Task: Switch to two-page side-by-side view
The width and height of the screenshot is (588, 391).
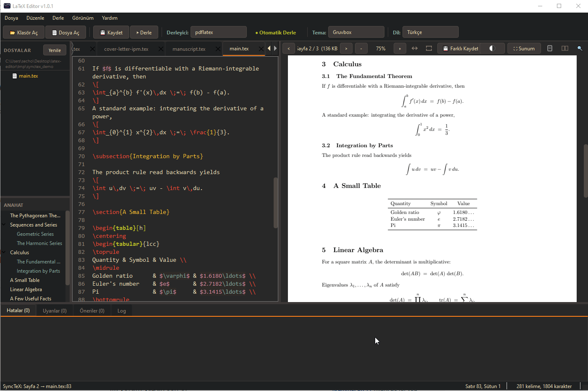Action: [x=565, y=49]
